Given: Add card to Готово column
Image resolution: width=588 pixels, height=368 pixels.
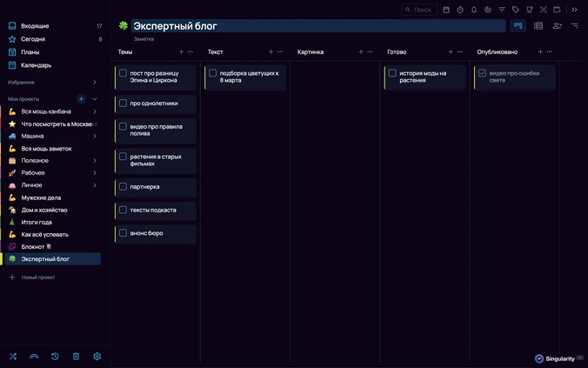Looking at the screenshot, I should (x=451, y=52).
